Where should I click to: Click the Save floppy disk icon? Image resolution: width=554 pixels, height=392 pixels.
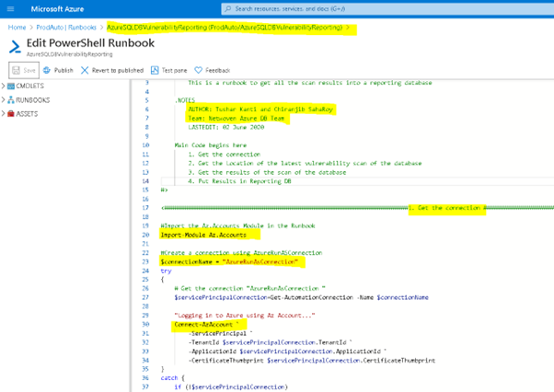click(16, 70)
